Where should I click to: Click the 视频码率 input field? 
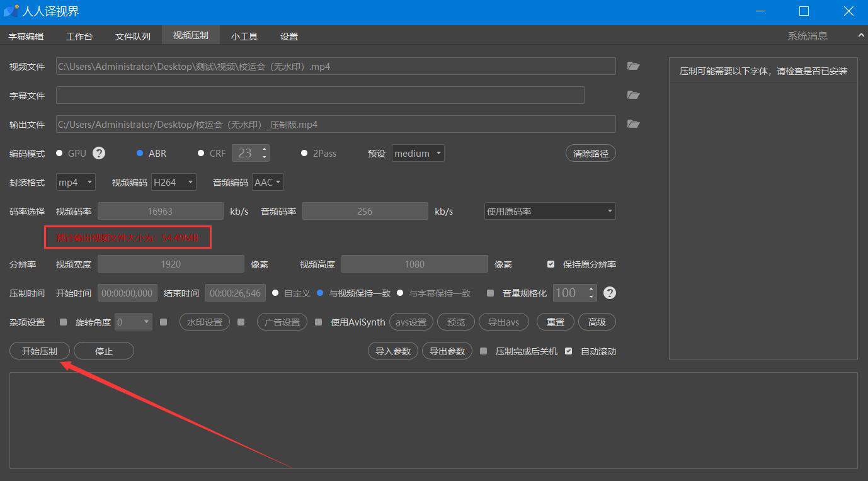(160, 212)
